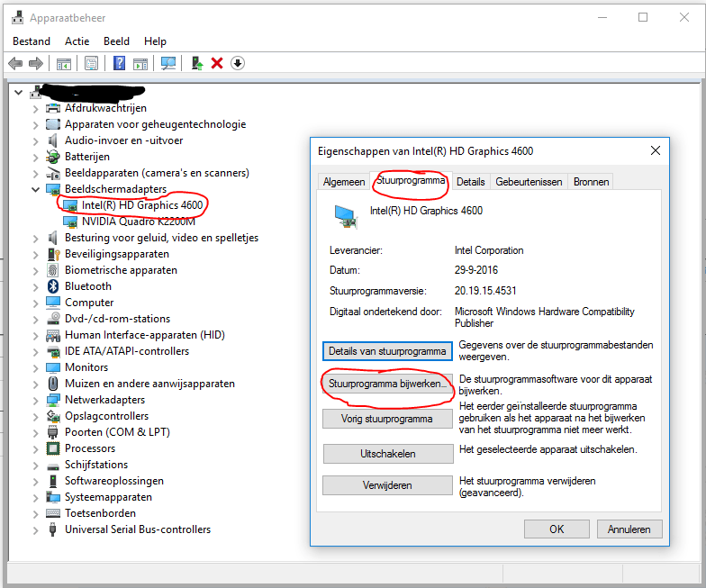Screen dimensions: 706x588
Task: Expand the Schijfstations category
Action: tap(36, 465)
